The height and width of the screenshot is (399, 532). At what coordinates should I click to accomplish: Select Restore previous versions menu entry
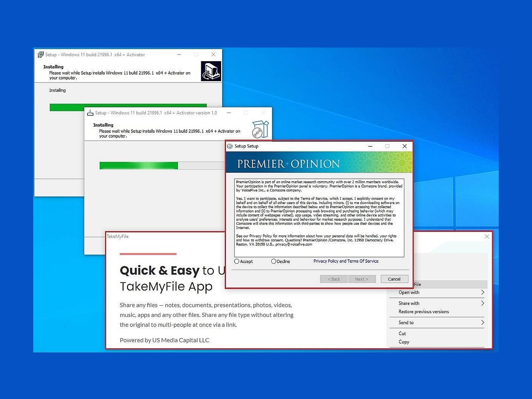click(x=437, y=312)
